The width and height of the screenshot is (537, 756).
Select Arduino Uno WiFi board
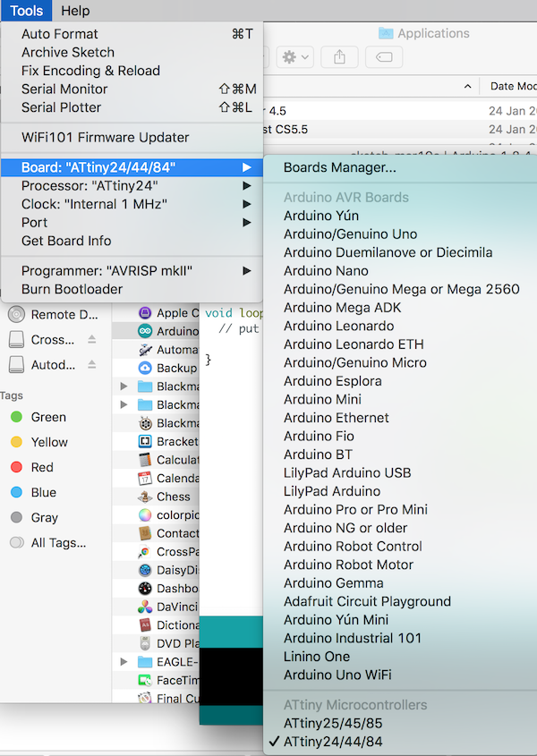400,675
